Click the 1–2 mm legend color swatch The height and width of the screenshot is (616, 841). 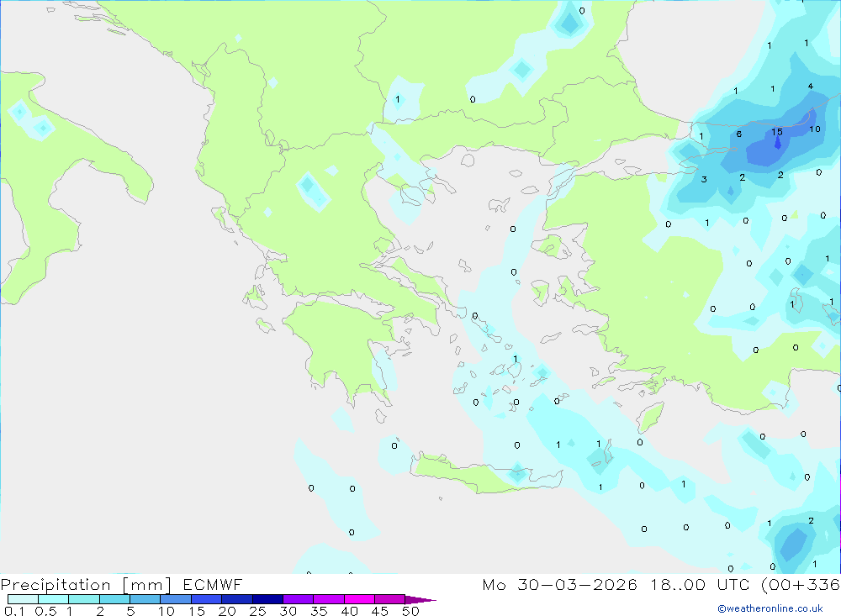(83, 599)
